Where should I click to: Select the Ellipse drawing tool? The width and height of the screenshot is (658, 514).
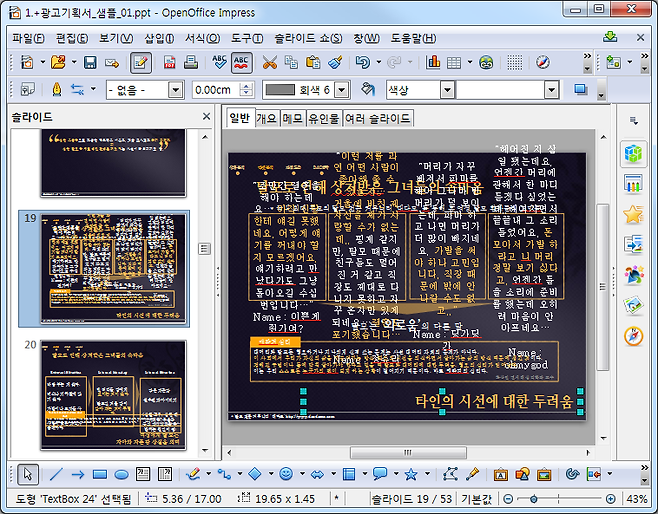pos(121,474)
